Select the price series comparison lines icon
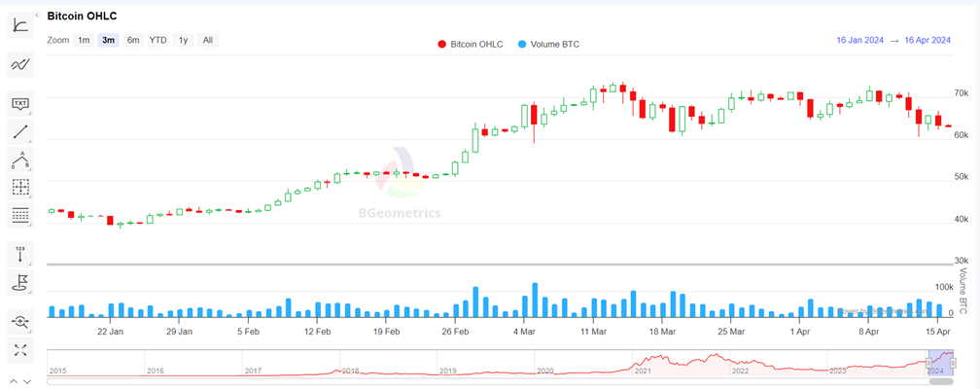980x389 pixels. [20, 64]
